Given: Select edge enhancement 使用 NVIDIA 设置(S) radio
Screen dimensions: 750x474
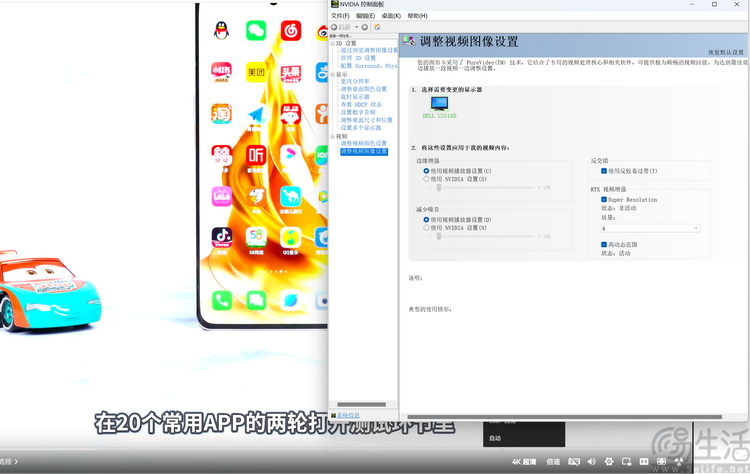Looking at the screenshot, I should coord(426,179).
